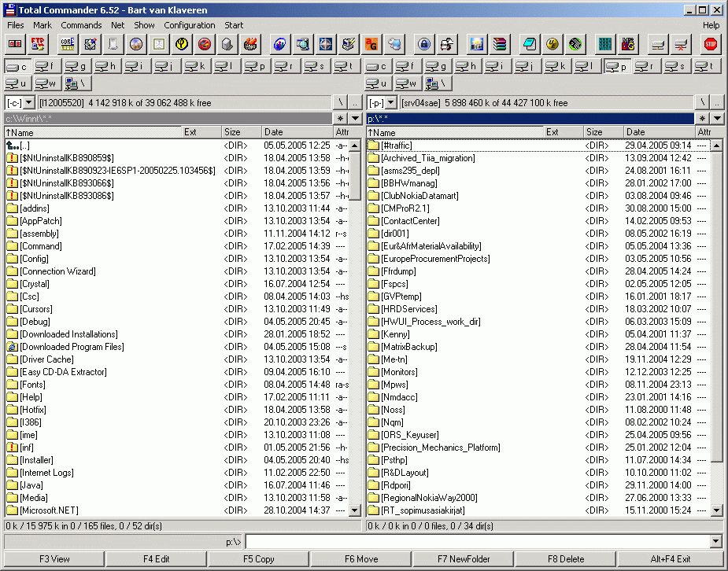The image size is (728, 571).
Task: Click the F6 Move button
Action: (361, 559)
